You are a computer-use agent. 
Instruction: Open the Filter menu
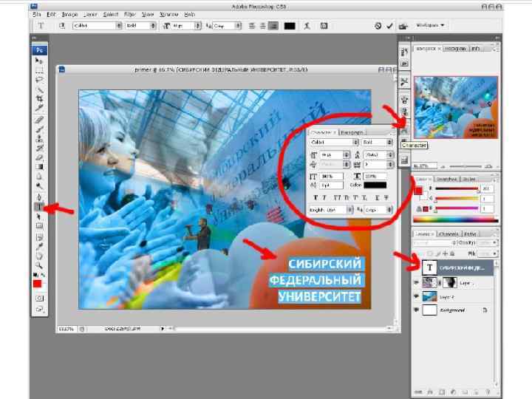coord(130,14)
